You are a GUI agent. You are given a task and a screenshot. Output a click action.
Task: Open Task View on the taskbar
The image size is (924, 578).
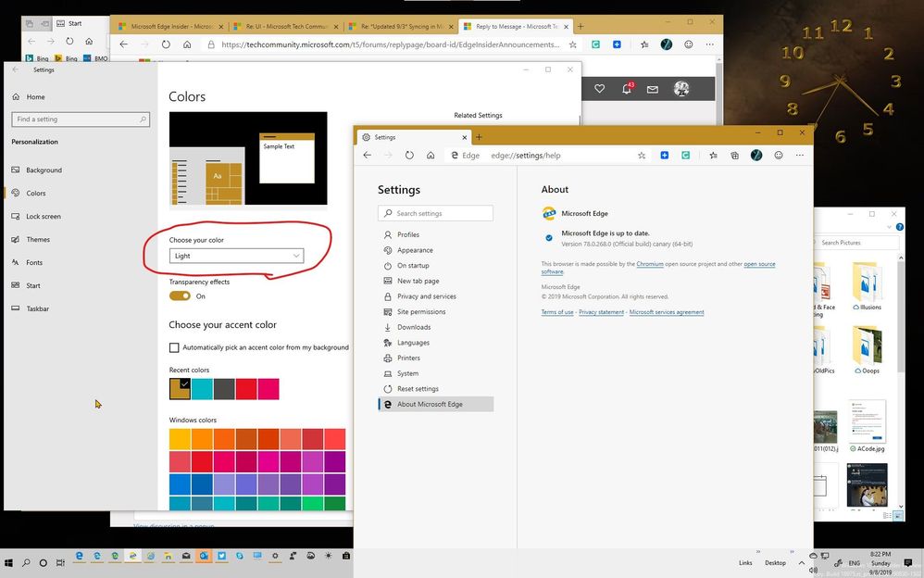click(x=59, y=562)
